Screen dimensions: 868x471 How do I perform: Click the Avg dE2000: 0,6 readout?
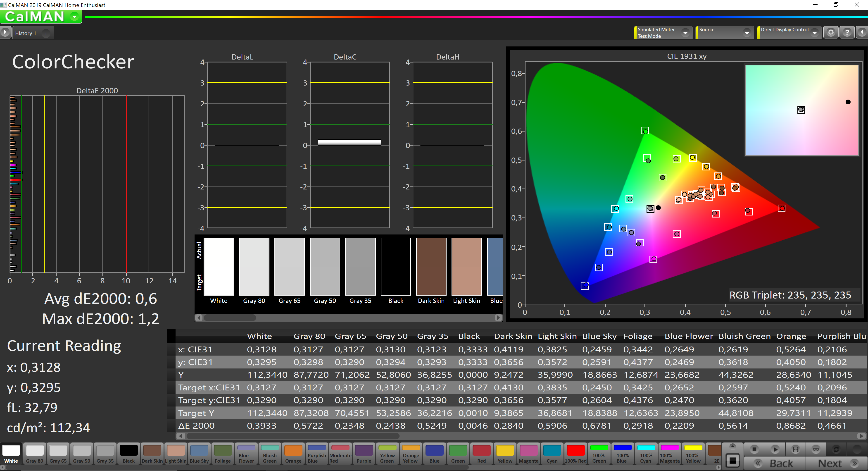click(100, 299)
